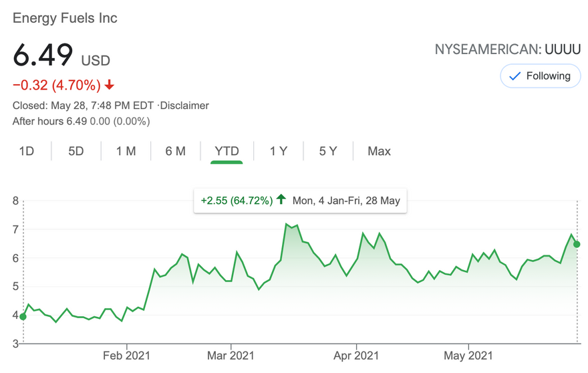Switch to the 1 Y chart view
Screen dimensions: 588x373
tap(278, 151)
